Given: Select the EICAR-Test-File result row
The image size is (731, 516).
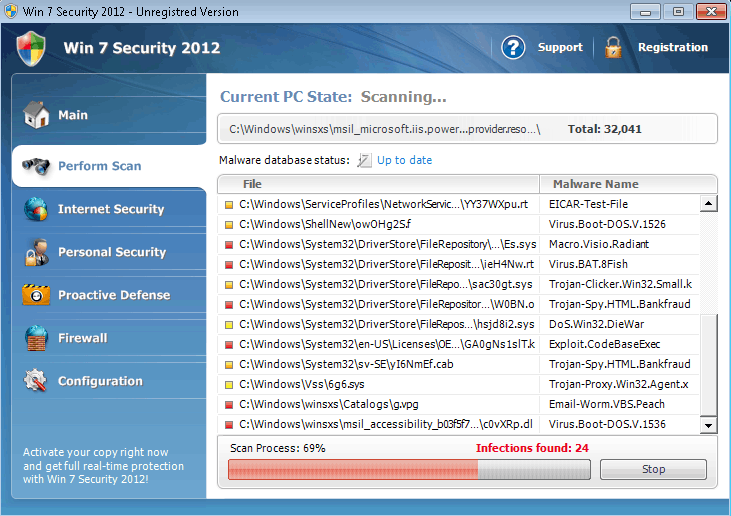Looking at the screenshot, I should tap(458, 204).
